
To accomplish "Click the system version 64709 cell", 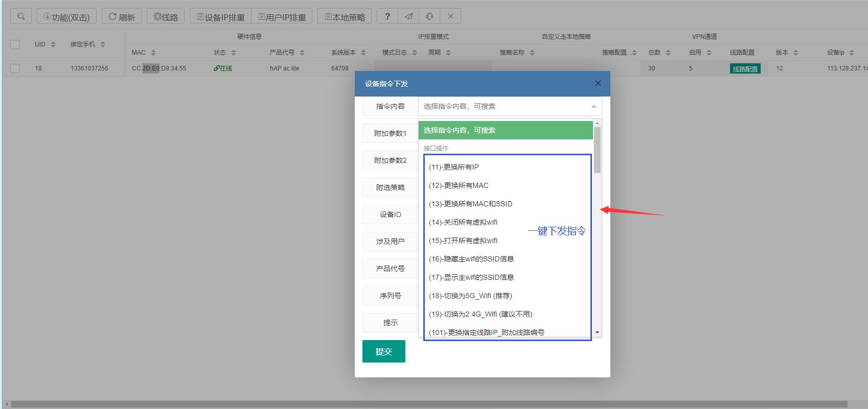I will [340, 68].
